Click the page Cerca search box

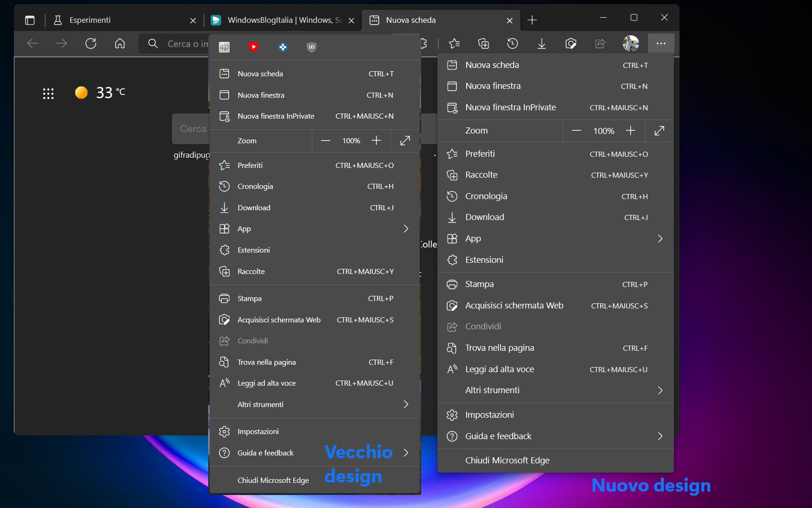tap(191, 129)
